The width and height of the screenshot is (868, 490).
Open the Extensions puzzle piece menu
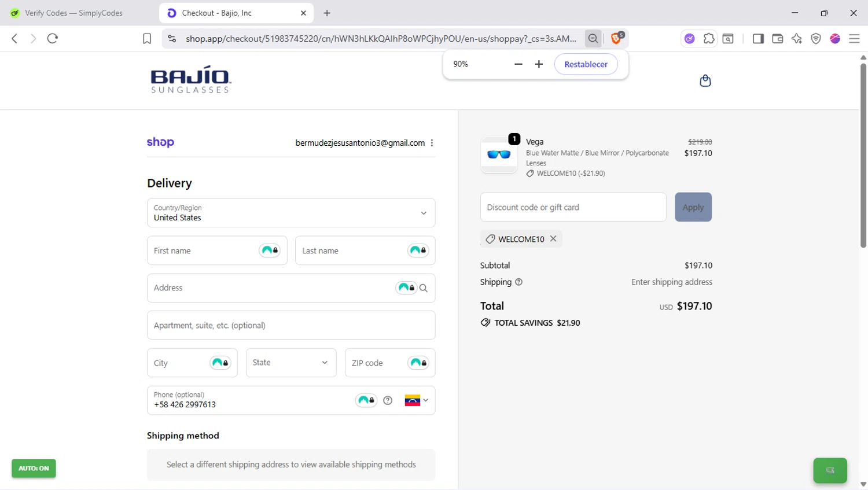[709, 39]
